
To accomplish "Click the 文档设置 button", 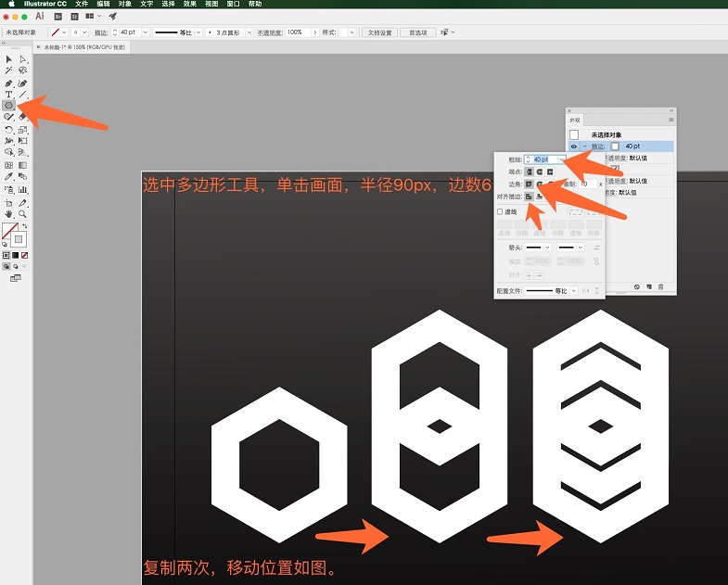I will tap(378, 32).
